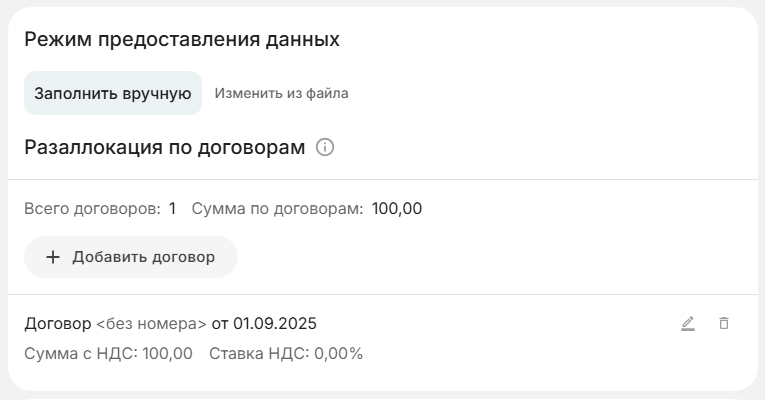Click the "Режим предоставления данных" heading
This screenshot has width=765, height=400.
coord(181,40)
